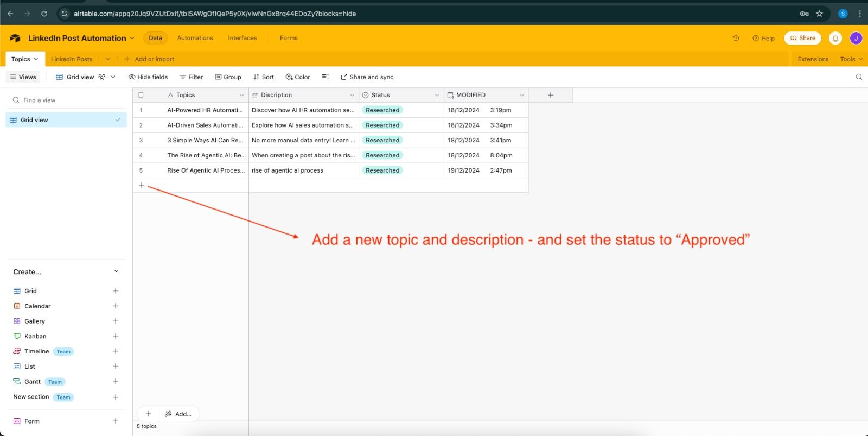
Task: Open Grid view name dropdown chevron
Action: pos(113,77)
